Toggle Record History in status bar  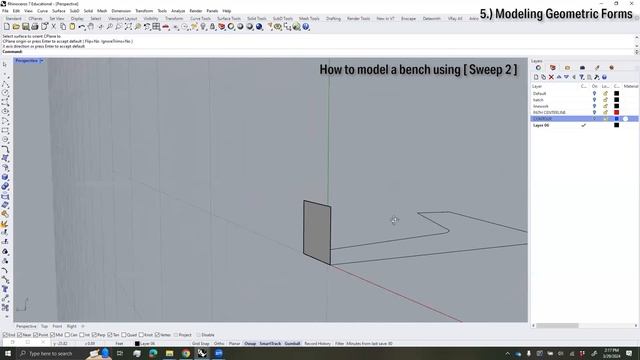(318, 344)
